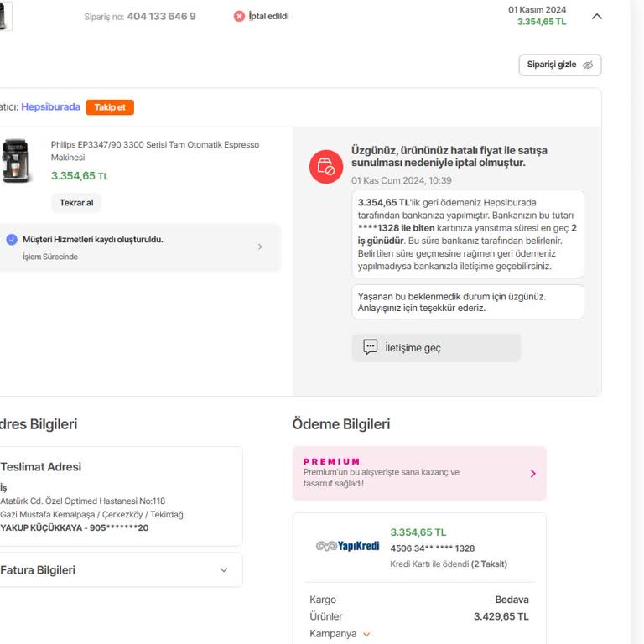Expand the Kampanya orange chevron
Screen dimensions: 644x644
click(366, 634)
